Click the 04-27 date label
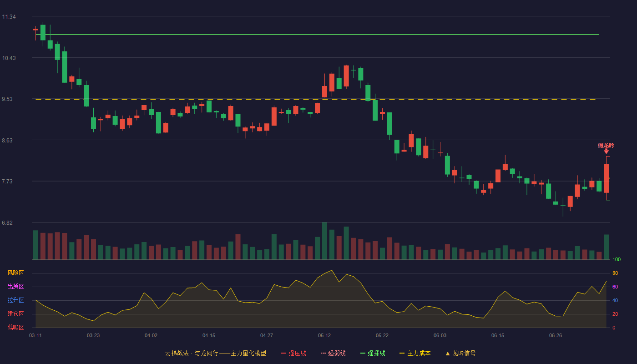Screen dimensions: 637x364 pos(267,335)
